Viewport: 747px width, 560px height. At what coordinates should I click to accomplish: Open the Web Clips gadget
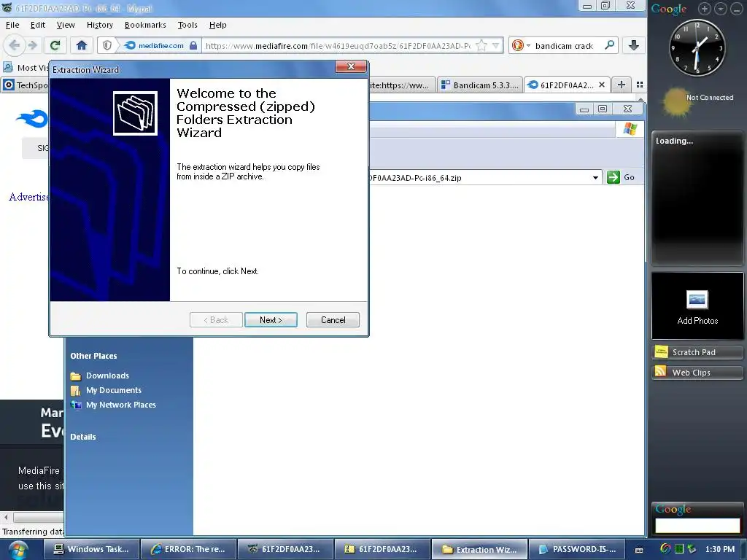point(697,373)
